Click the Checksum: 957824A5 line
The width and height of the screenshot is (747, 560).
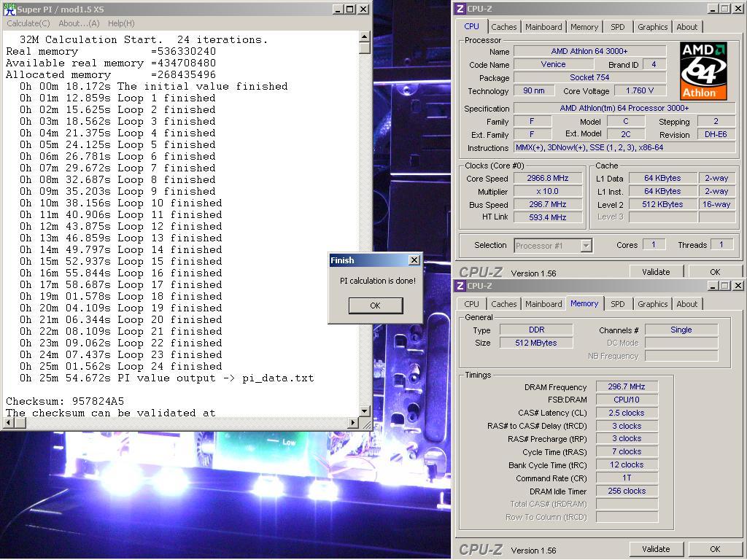[x=65, y=401]
